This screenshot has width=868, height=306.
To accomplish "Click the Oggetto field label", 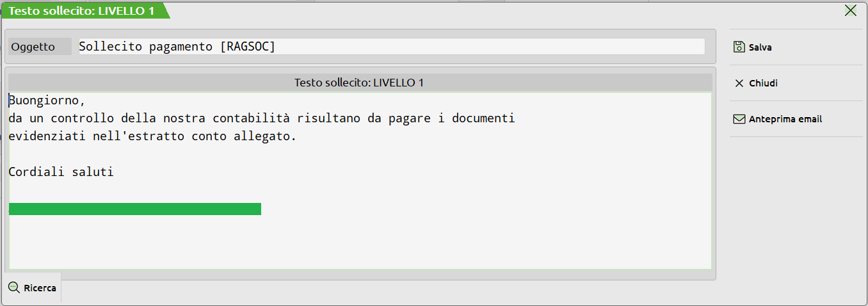I will pos(33,47).
